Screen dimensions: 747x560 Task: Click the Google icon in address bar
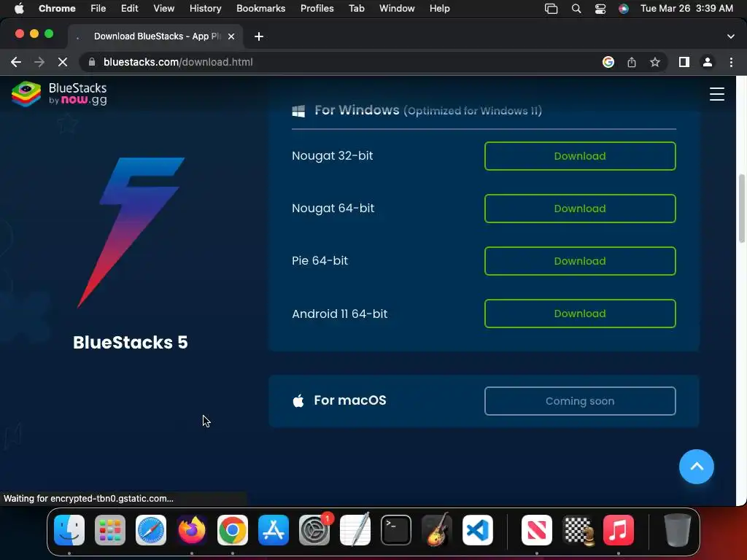(x=608, y=62)
